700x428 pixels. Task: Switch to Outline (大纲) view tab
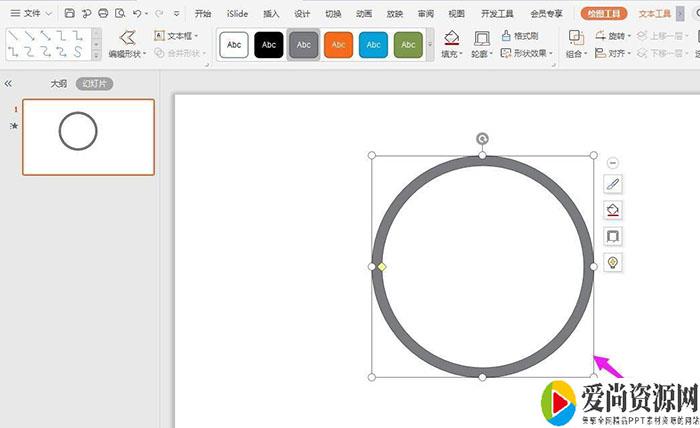coord(59,84)
